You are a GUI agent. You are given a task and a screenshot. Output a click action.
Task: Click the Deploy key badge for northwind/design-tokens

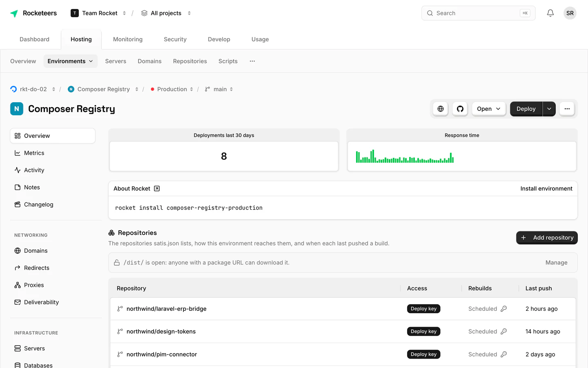click(x=423, y=332)
